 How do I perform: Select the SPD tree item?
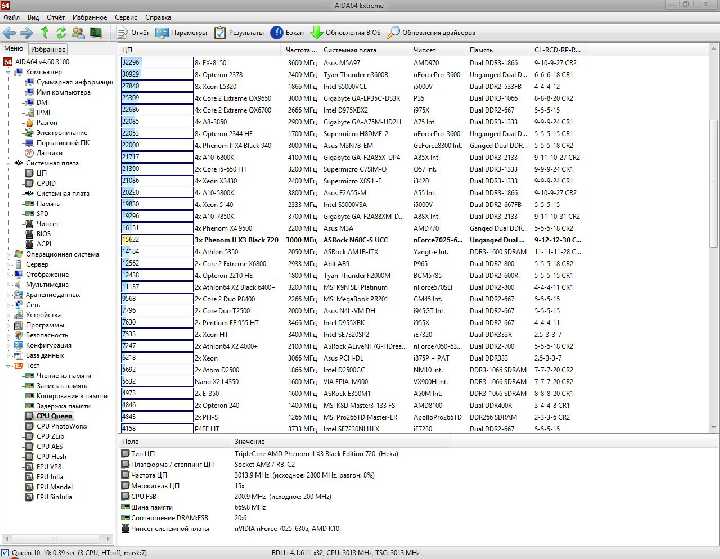[37, 214]
